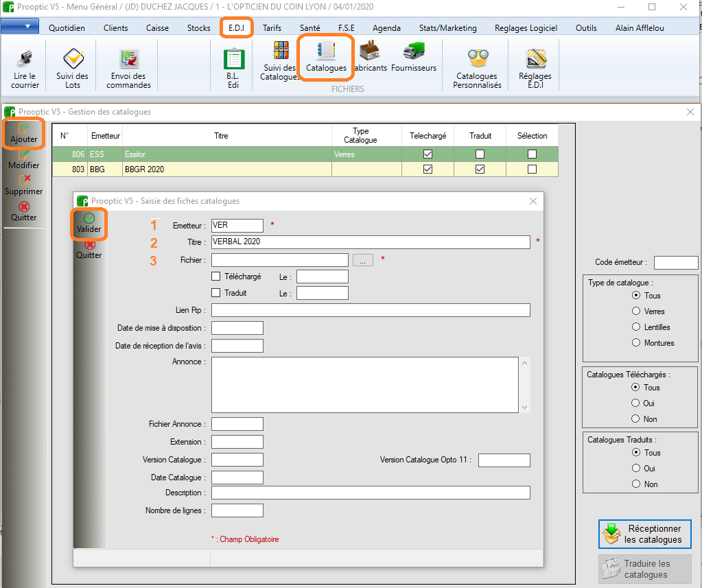This screenshot has width=702, height=588.
Task: Select Oui under Catalogues Téléchargés
Action: (x=635, y=403)
